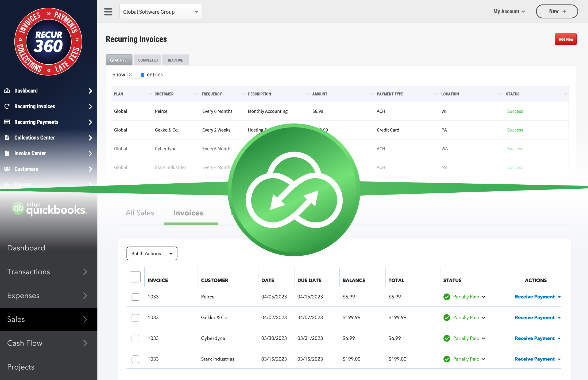Image resolution: width=588 pixels, height=380 pixels.
Task: Click the hamburger menu icon
Action: 109,11
